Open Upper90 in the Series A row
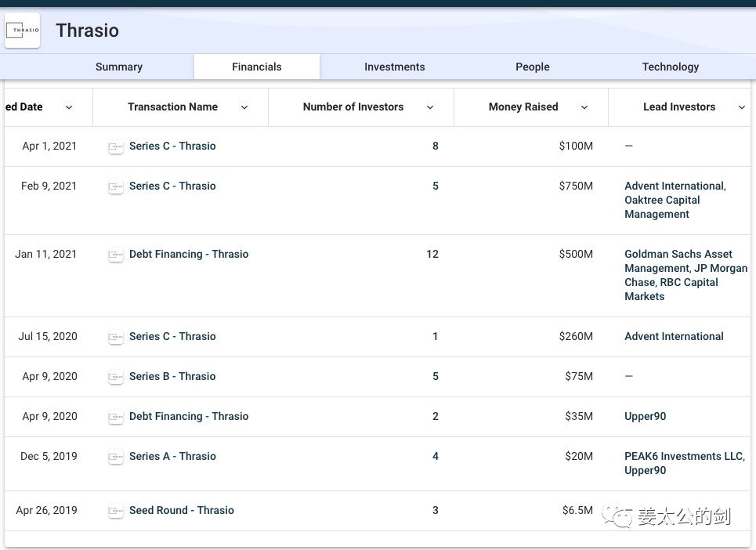 pos(645,470)
